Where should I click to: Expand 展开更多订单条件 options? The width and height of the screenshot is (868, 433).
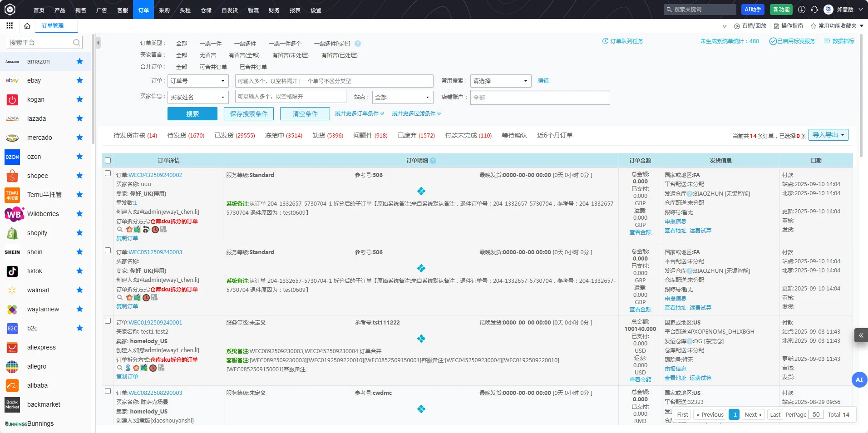360,113
